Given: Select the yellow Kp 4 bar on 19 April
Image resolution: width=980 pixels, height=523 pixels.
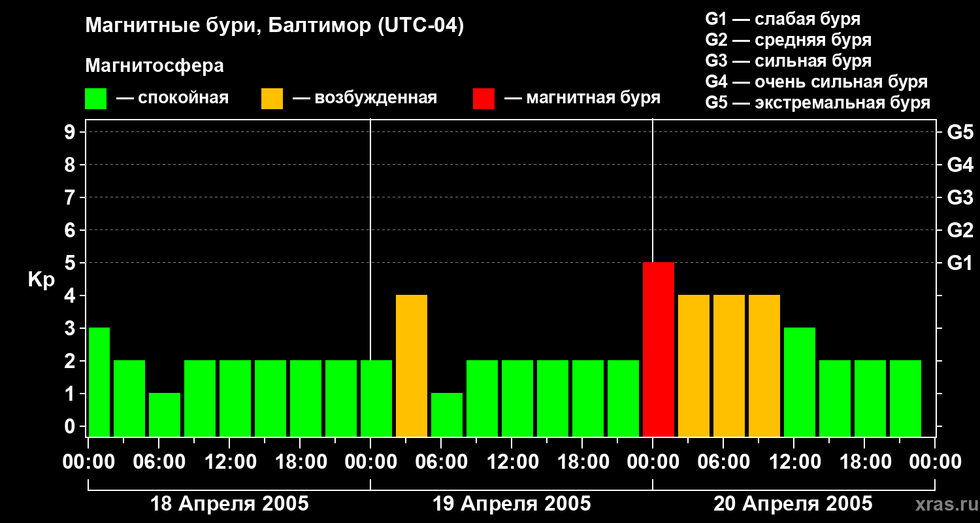Looking at the screenshot, I should 412,365.
